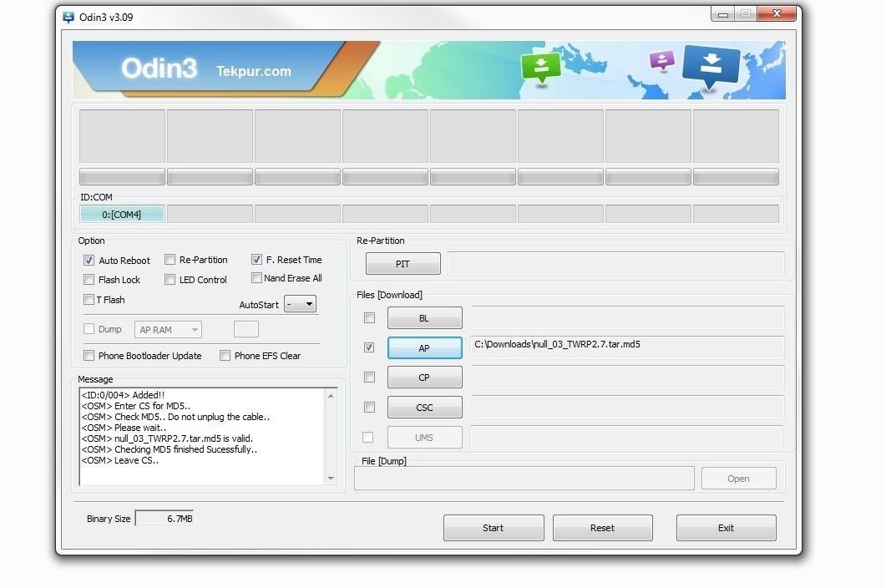Select the CSC file button
The width and height of the screenshot is (886, 588).
pyautogui.click(x=424, y=407)
